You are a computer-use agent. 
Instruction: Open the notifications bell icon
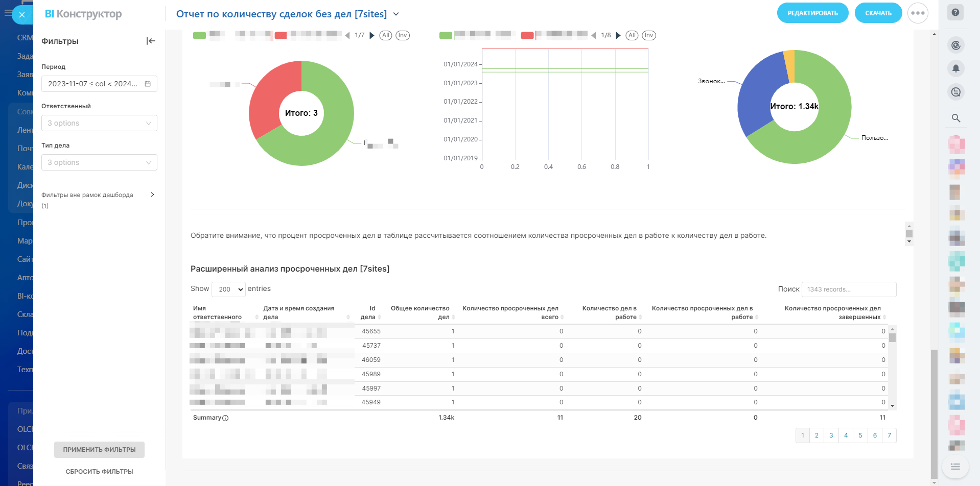tap(955, 68)
